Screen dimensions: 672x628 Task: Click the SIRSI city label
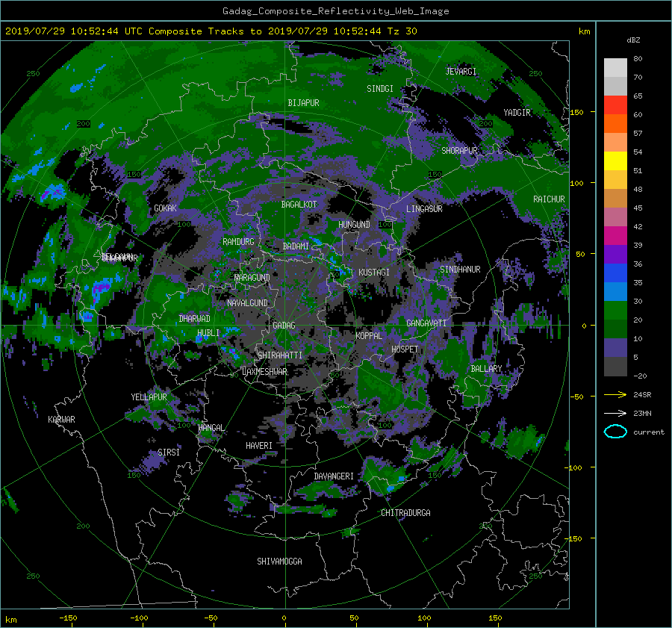point(169,453)
